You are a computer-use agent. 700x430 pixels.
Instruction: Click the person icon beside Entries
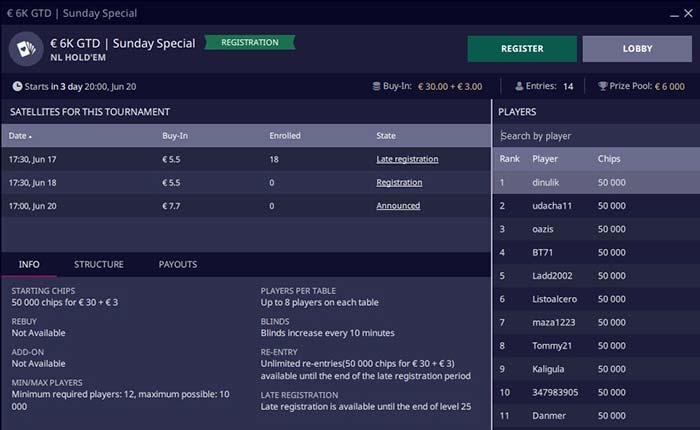tap(519, 86)
